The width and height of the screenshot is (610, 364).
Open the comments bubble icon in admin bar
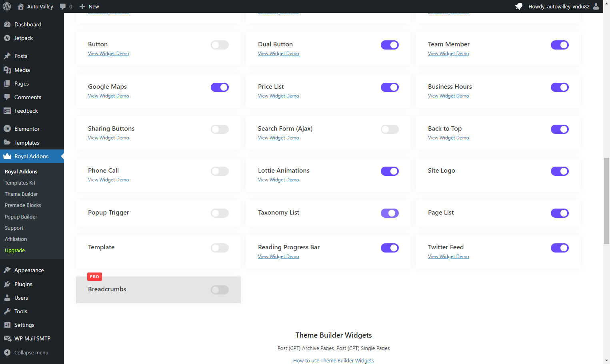click(63, 6)
